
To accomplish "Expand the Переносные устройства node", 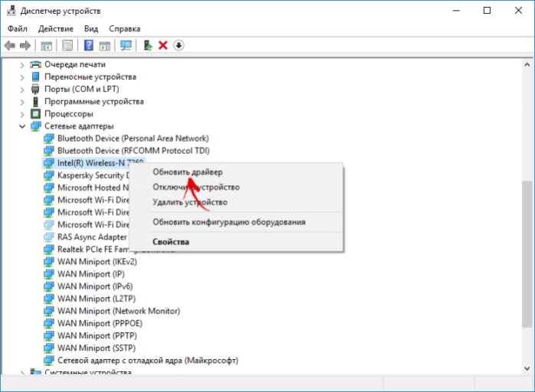I will point(22,77).
